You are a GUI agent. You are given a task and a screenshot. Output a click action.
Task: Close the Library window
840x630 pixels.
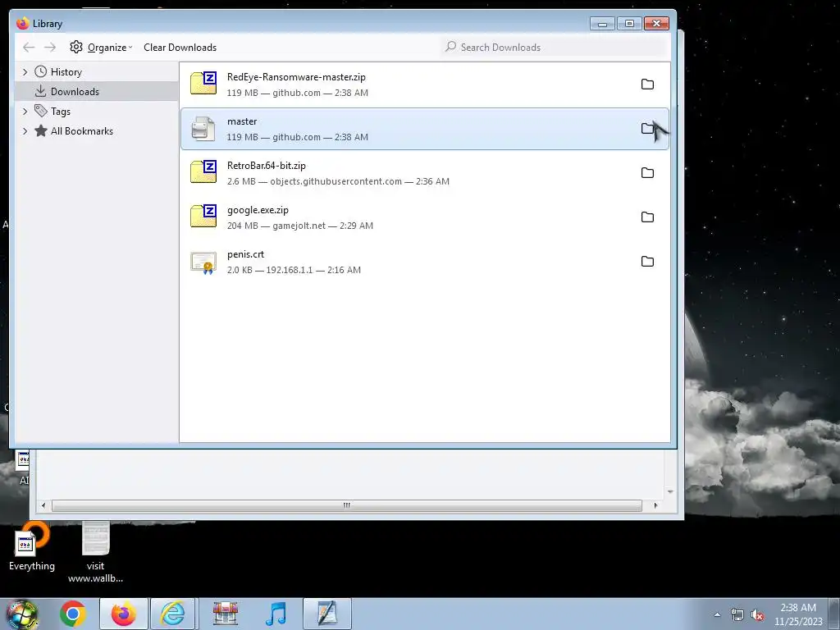(x=656, y=24)
